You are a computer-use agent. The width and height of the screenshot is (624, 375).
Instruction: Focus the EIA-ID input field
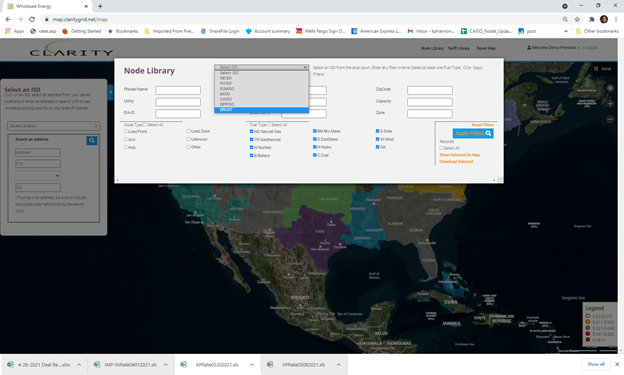[178, 114]
